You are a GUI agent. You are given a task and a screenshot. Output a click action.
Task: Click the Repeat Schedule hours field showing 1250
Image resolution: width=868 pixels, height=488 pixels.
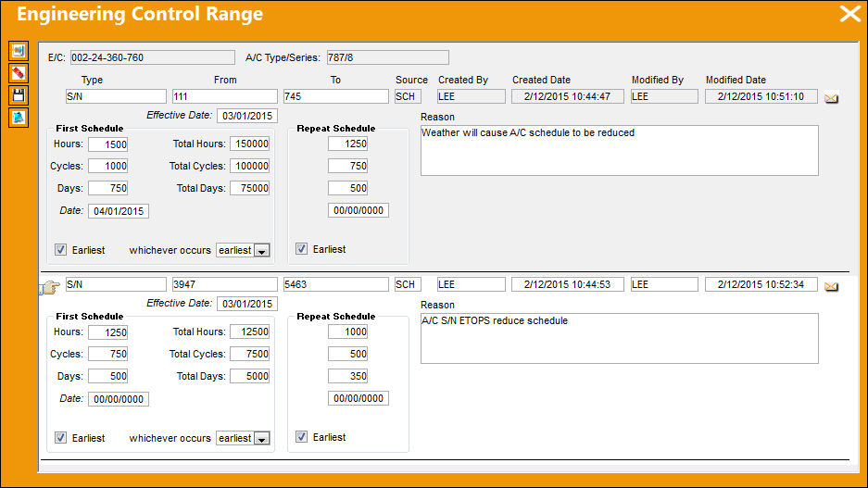[x=347, y=144]
